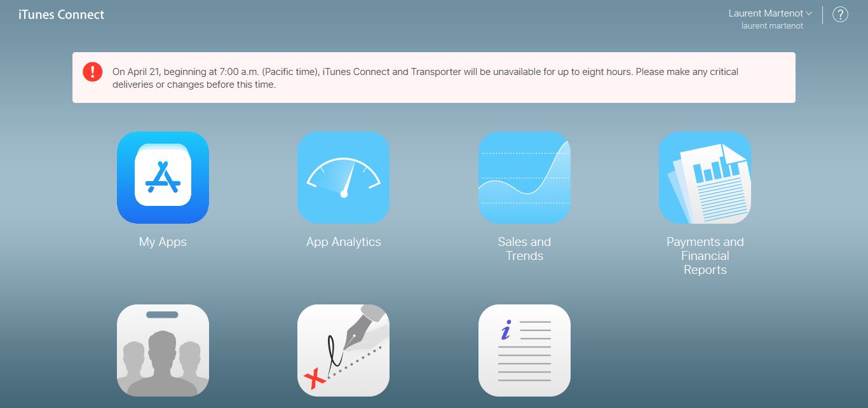This screenshot has width=868, height=408.
Task: Click the App Analytics label
Action: [343, 242]
